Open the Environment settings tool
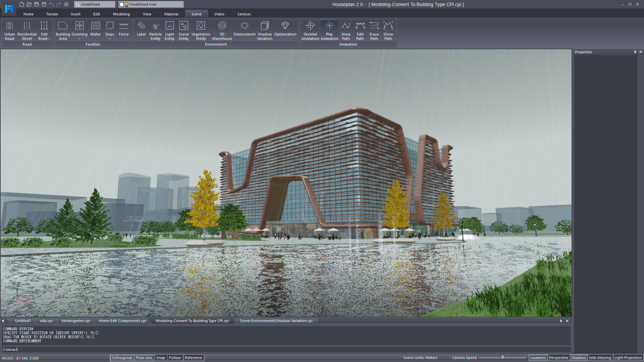Screen dimensions: 644x362 pos(244,30)
